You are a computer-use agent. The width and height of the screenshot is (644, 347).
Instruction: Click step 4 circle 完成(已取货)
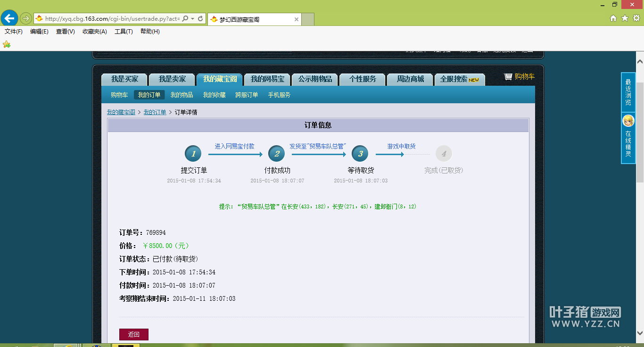click(444, 154)
